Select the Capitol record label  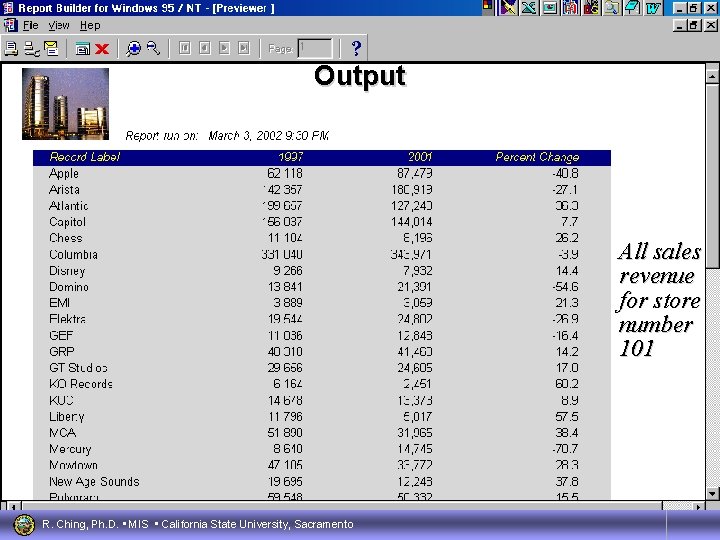pos(68,222)
